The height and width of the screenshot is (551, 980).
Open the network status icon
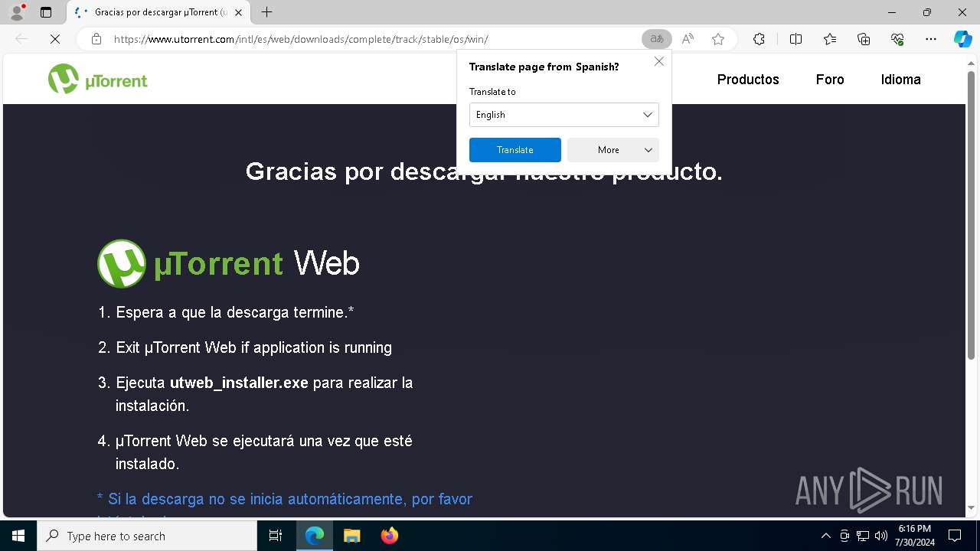click(x=863, y=536)
